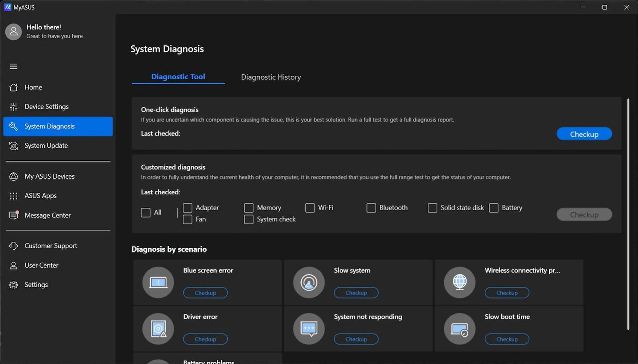Click the Customer Support headset icon
Viewport: 638px width, 364px height.
point(14,246)
